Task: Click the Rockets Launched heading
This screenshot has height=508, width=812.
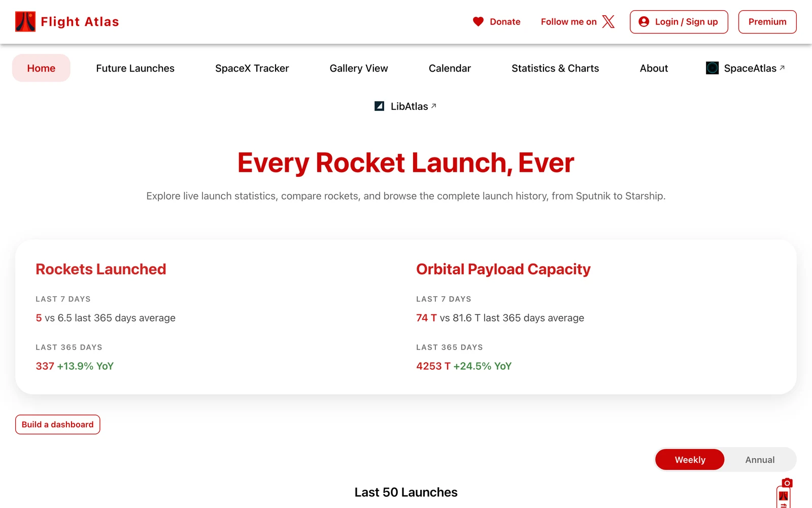Action: click(x=101, y=269)
